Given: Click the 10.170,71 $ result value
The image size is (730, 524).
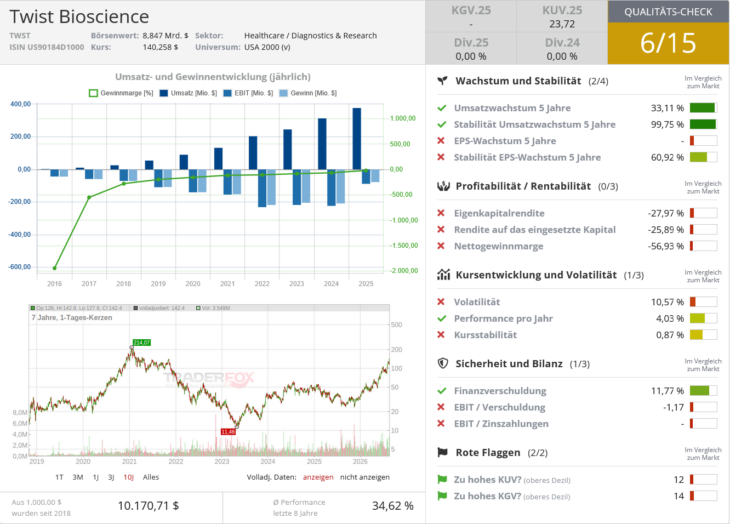Looking at the screenshot, I should coord(148,506).
